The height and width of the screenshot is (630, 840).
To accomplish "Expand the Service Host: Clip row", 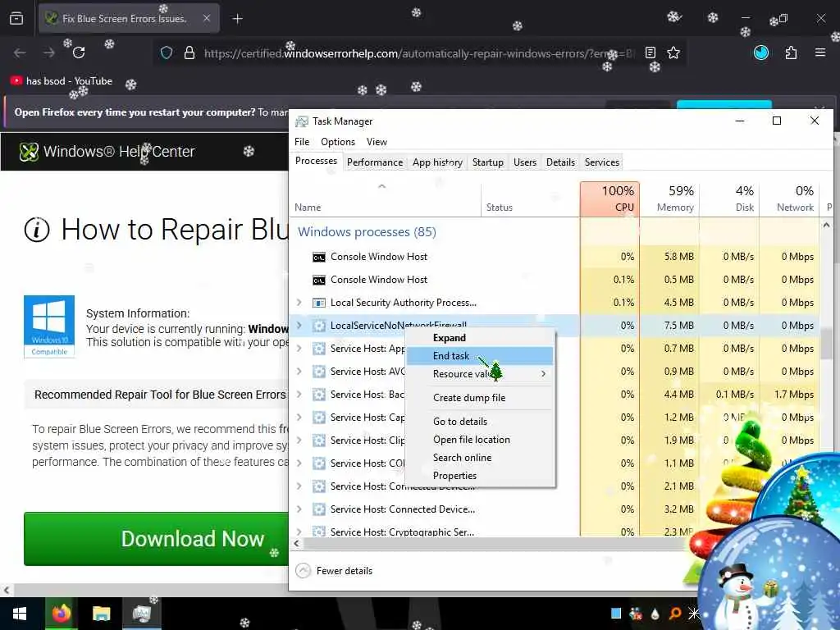I will (299, 441).
